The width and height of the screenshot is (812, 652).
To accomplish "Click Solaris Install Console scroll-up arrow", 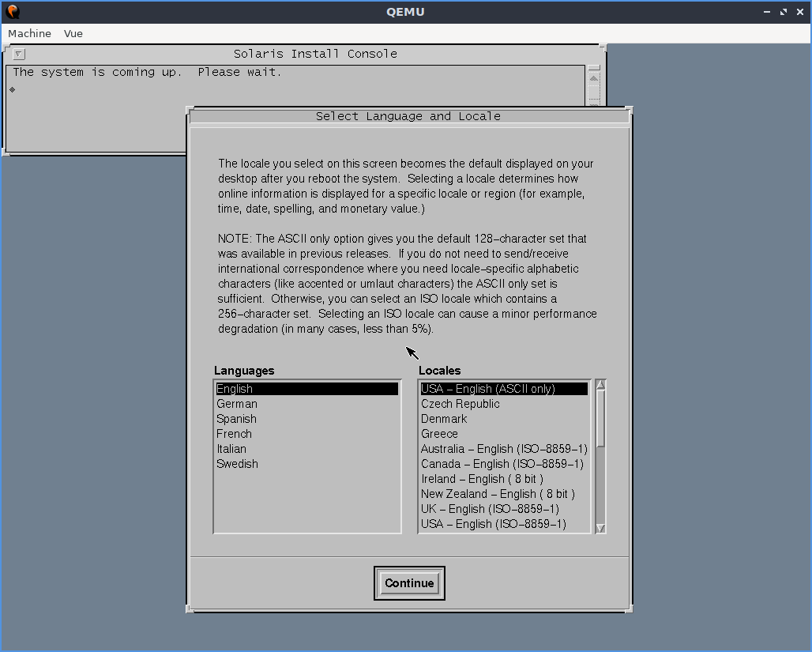I will click(x=594, y=78).
